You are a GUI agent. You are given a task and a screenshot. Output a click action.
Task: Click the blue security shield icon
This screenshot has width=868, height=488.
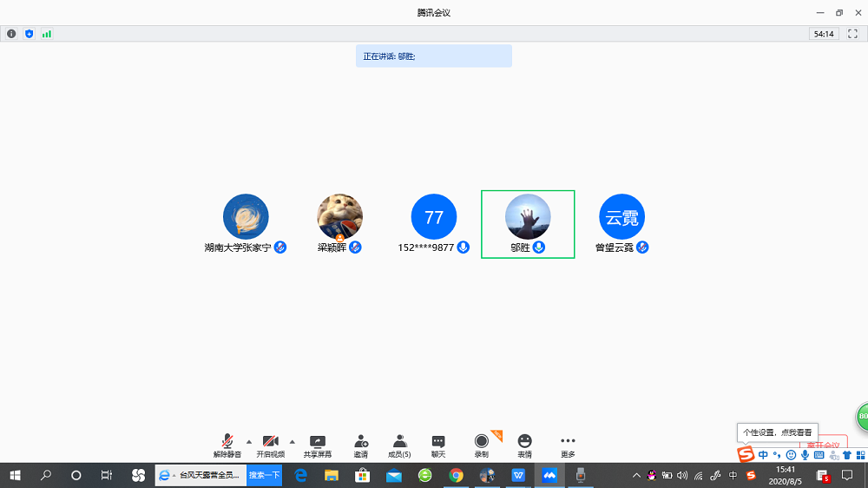(x=29, y=34)
